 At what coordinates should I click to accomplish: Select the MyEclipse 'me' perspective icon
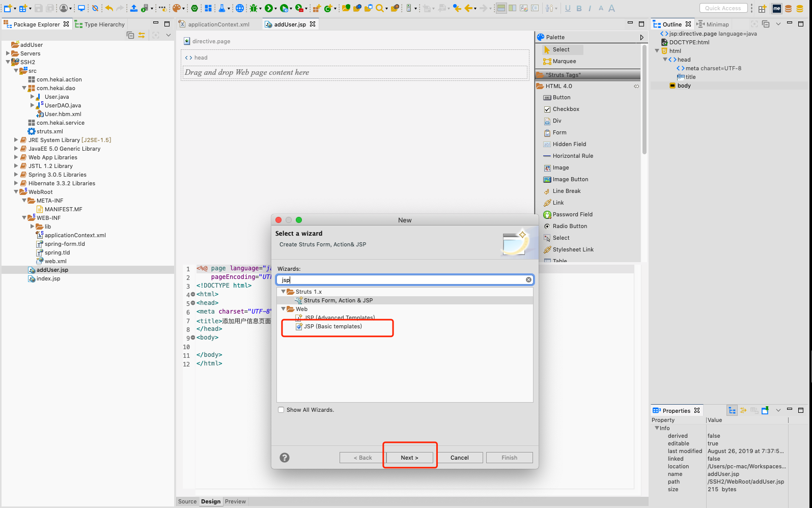[x=777, y=8]
